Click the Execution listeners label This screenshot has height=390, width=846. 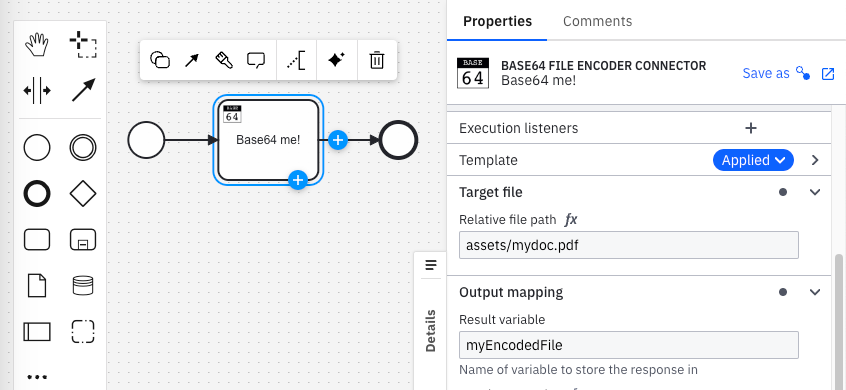[518, 128]
